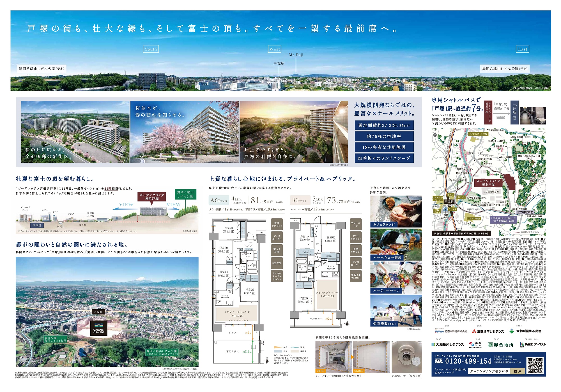Viewport: 561px width, 392px height.
Task: Click the green 舞岡八幡山しぜん公園 label in the elevation diagram
Action: tap(185, 194)
